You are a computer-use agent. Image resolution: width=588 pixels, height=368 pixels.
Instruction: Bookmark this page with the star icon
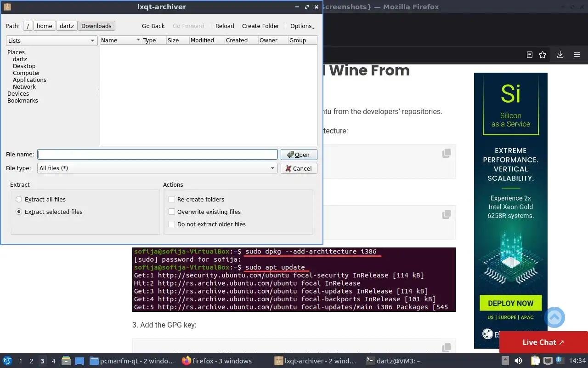click(543, 55)
